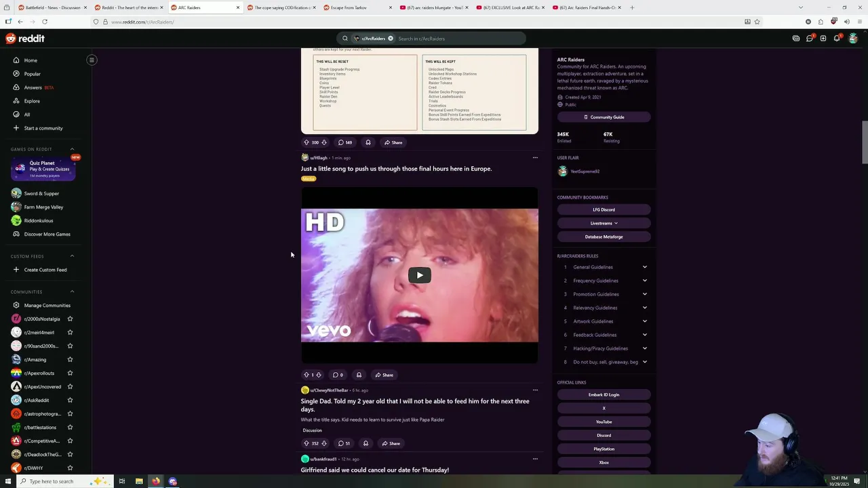
Task: Open options for u/bankfraud1's post
Action: [x=535, y=459]
